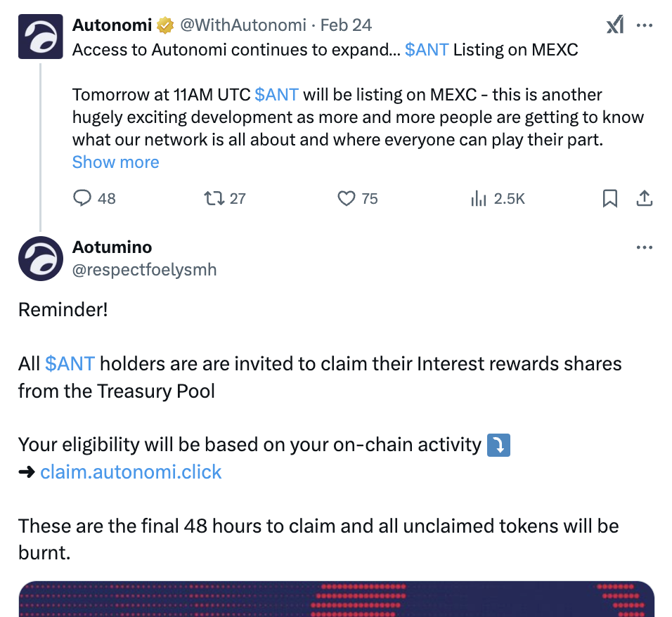Click the reply comment icon
Image resolution: width=672 pixels, height=617 pixels.
tap(83, 199)
